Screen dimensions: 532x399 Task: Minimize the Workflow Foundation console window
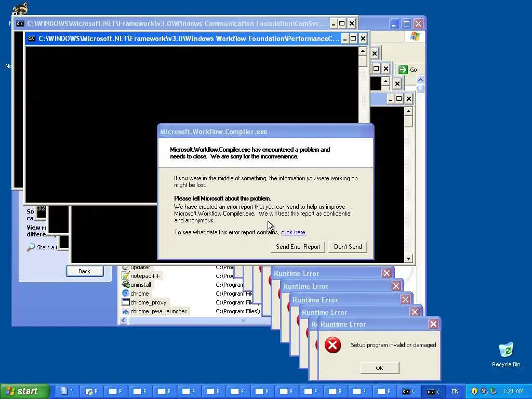[345, 38]
